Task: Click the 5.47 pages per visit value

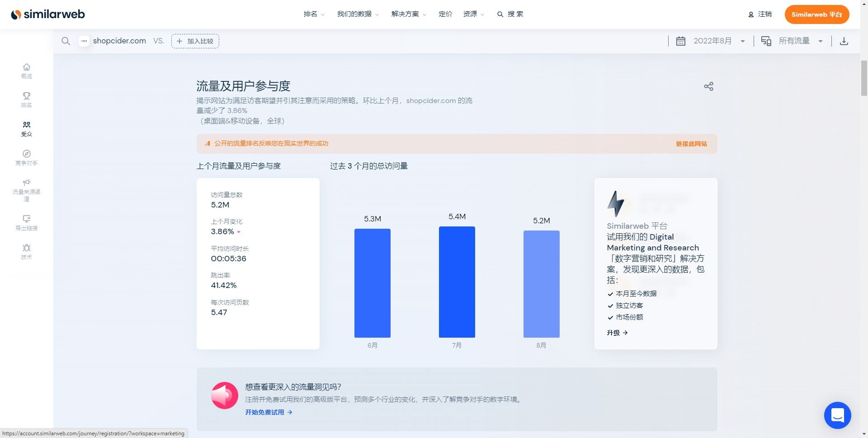Action: (x=219, y=312)
